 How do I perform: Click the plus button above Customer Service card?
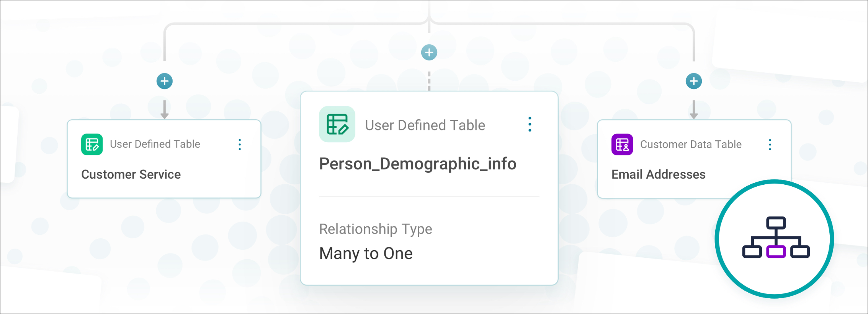point(165,81)
